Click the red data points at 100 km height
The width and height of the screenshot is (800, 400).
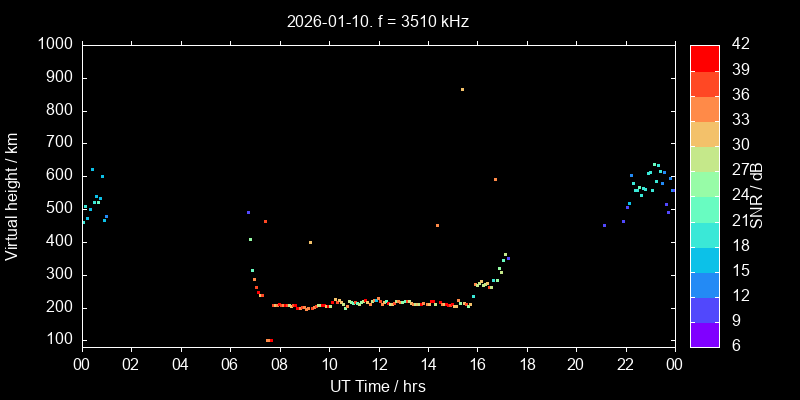point(269,341)
